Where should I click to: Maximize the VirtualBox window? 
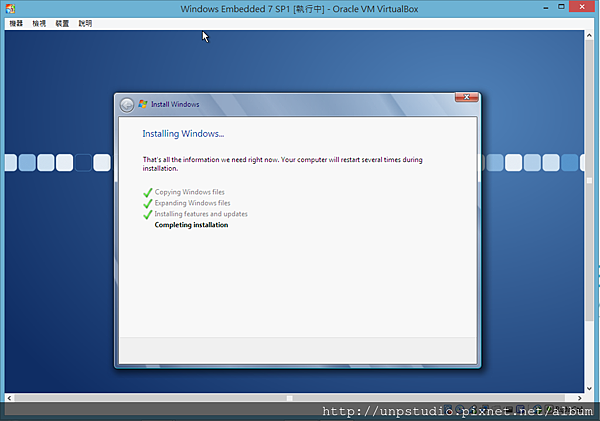pyautogui.click(x=561, y=7)
